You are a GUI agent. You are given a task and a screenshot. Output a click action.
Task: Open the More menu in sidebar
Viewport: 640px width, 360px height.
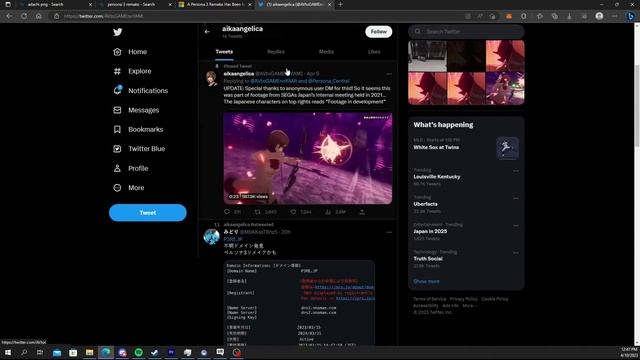[x=129, y=188]
